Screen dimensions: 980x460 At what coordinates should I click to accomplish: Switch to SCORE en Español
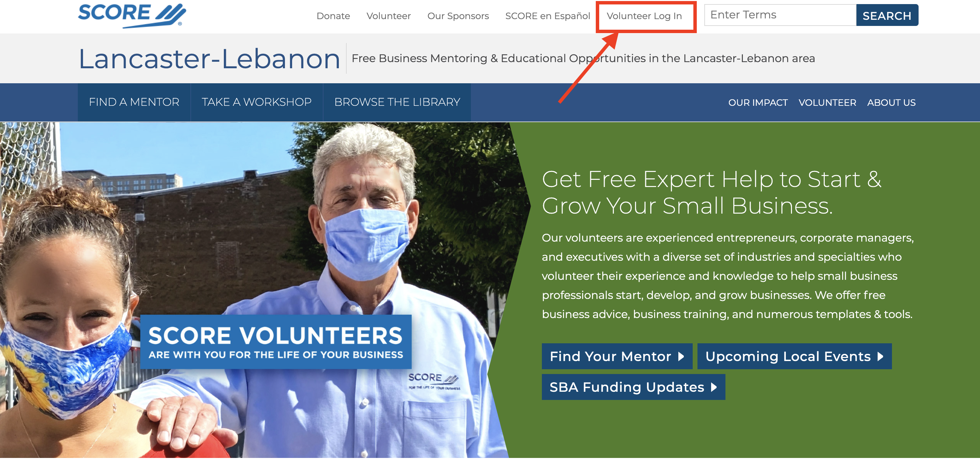pos(547,16)
